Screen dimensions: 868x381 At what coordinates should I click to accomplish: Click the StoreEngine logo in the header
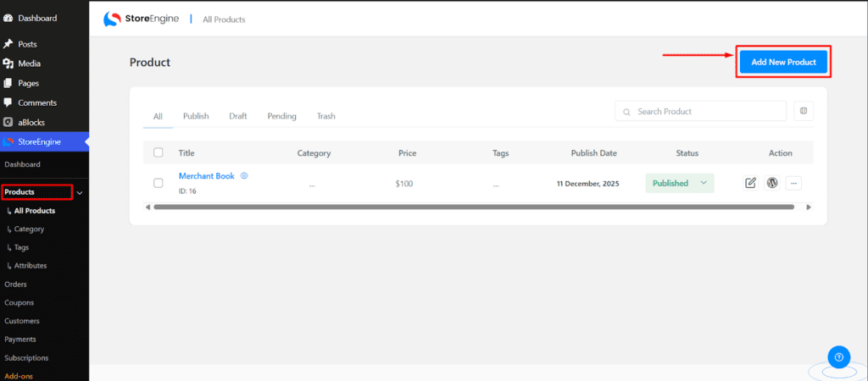[141, 19]
